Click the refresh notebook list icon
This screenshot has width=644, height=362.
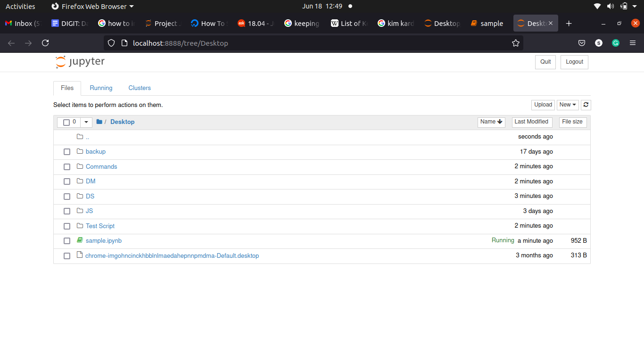coord(586,105)
